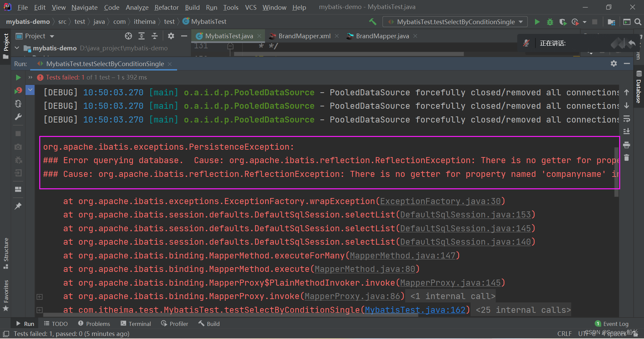Clear all console output with trash icon
This screenshot has height=339, width=644.
click(627, 157)
